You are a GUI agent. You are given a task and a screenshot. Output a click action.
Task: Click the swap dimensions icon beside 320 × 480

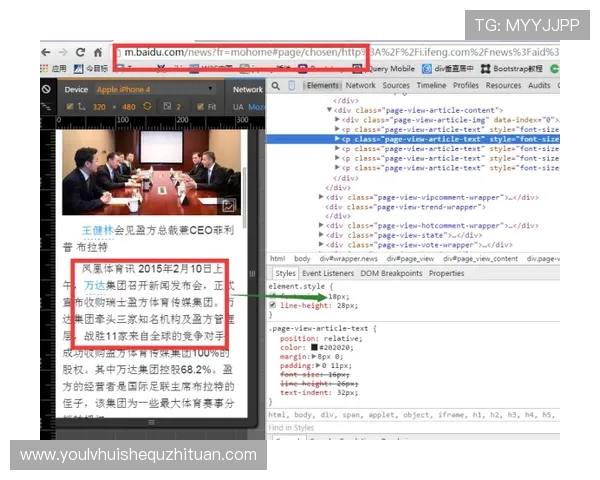coord(144,105)
